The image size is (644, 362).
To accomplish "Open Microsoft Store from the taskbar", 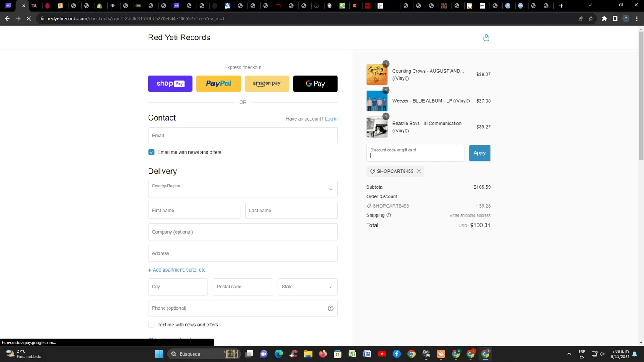I will point(338,354).
